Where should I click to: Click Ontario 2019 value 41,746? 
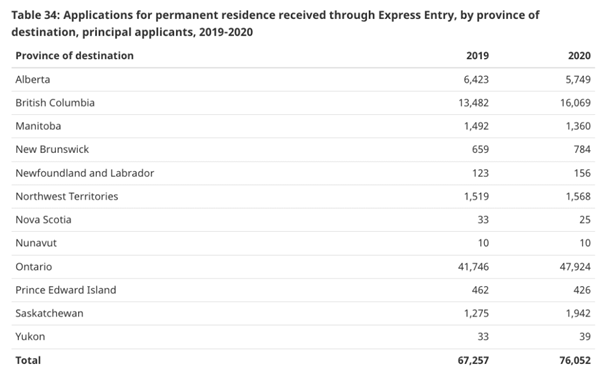[x=473, y=267]
